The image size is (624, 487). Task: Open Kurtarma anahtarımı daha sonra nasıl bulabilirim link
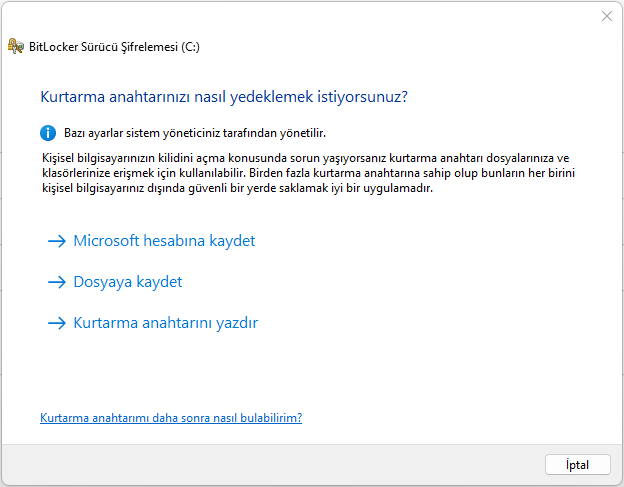(171, 418)
